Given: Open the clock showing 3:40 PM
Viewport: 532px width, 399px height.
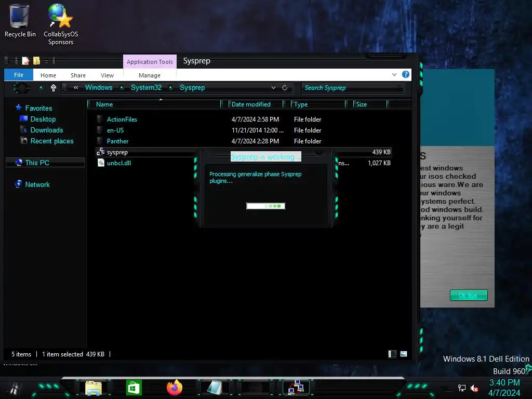Looking at the screenshot, I should (504, 382).
